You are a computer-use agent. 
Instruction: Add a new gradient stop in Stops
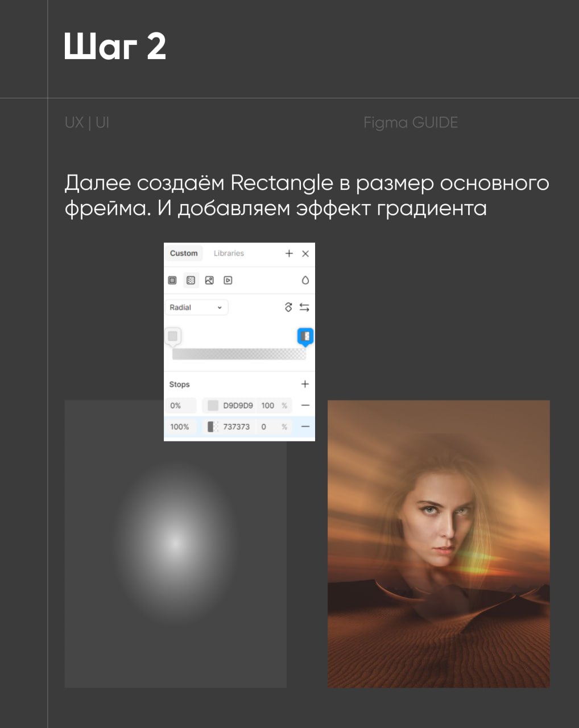tap(305, 384)
